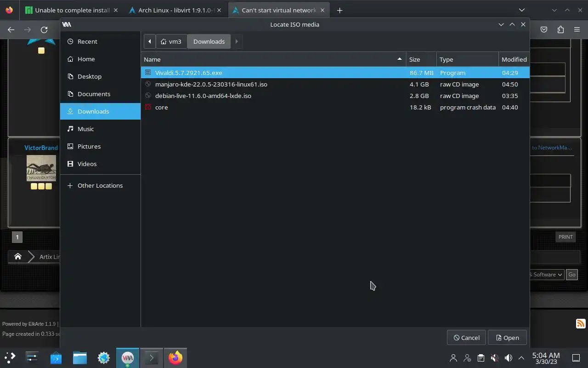Reload the Firefox page
Image resolution: width=588 pixels, height=368 pixels.
(x=44, y=29)
